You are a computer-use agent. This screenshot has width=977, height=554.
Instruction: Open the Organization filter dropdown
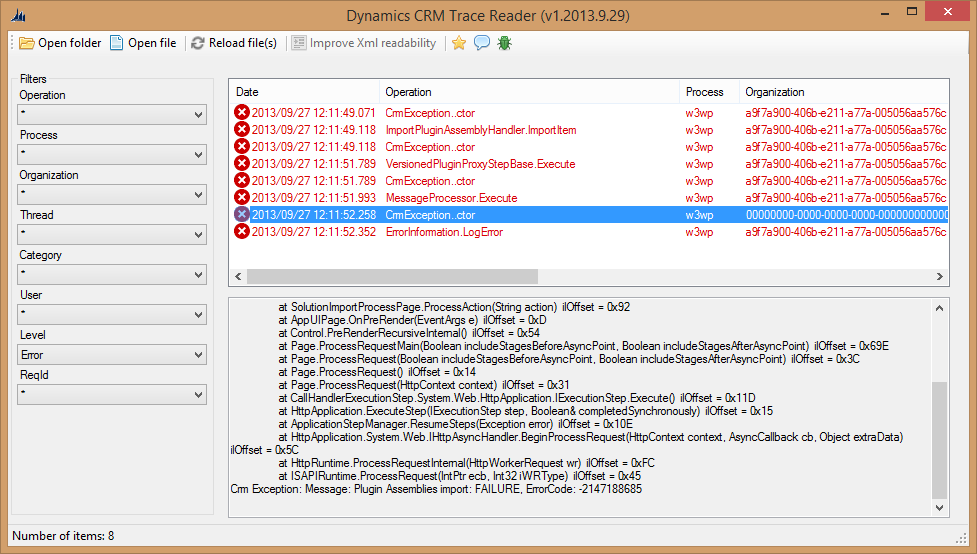(112, 194)
